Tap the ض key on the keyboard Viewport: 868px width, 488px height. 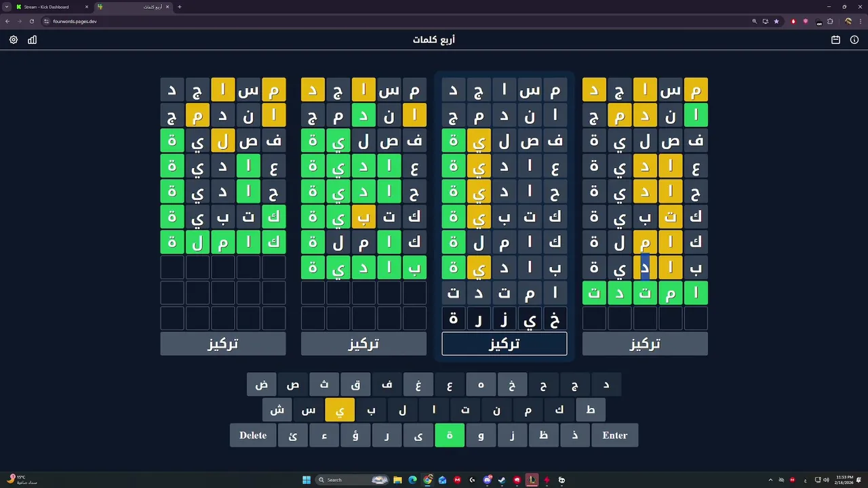[x=262, y=384]
